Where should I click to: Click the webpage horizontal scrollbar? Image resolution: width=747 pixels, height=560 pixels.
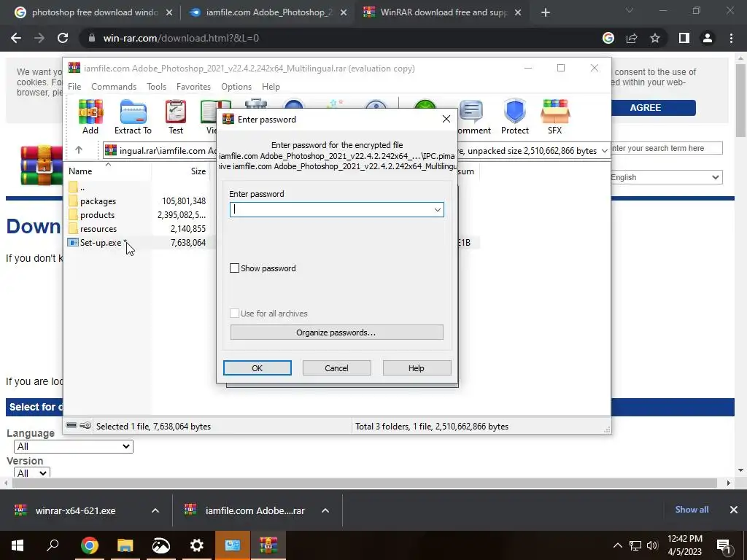(365, 483)
